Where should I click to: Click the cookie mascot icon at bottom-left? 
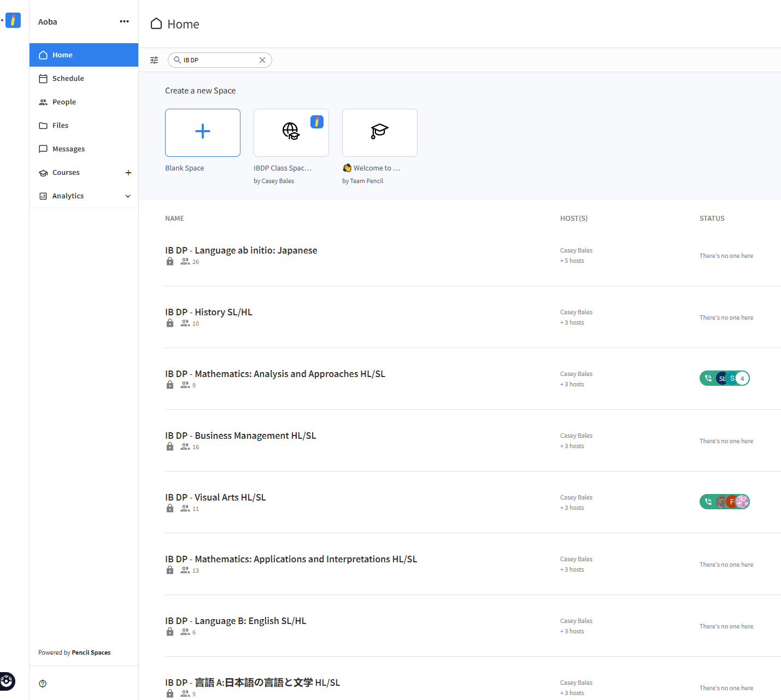pos(7,681)
